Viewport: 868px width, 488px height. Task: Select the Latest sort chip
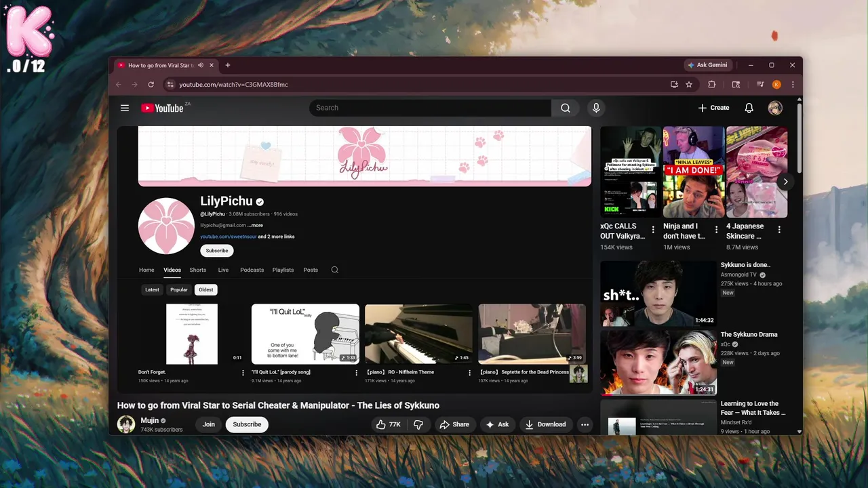(x=152, y=289)
